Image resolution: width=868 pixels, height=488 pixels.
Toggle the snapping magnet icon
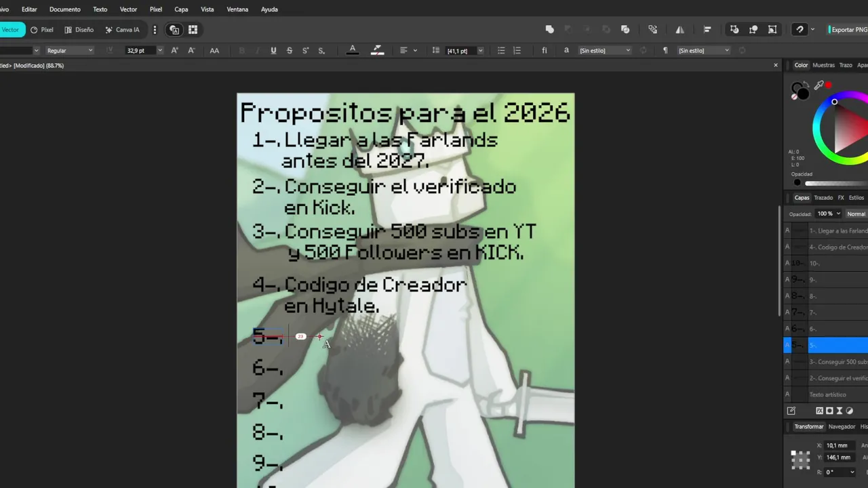800,30
